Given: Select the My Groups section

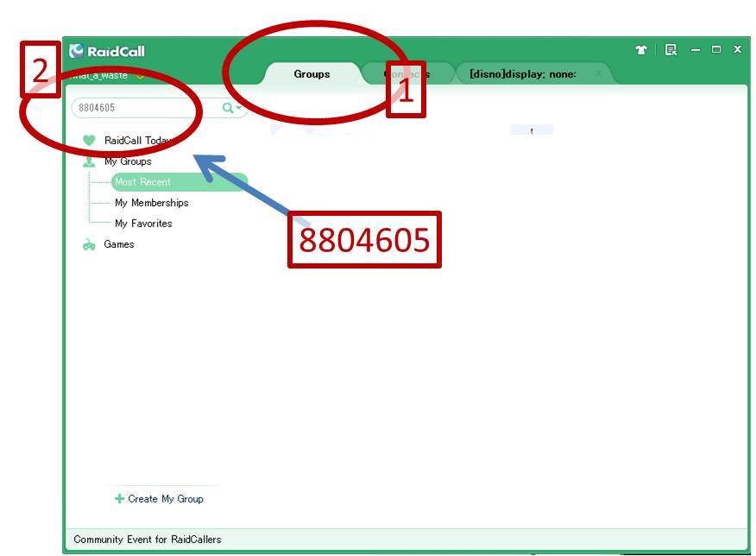Looking at the screenshot, I should point(128,161).
